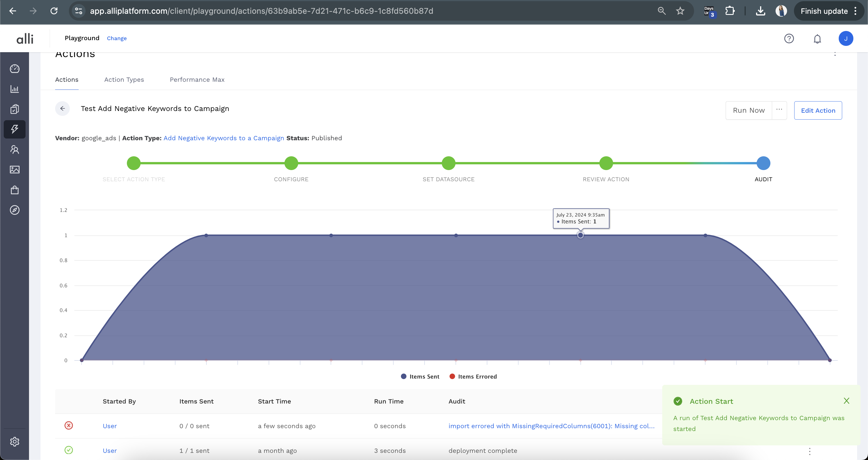The height and width of the screenshot is (460, 868).
Task: Expand the ellipsis menu beside Run Now
Action: (x=779, y=110)
